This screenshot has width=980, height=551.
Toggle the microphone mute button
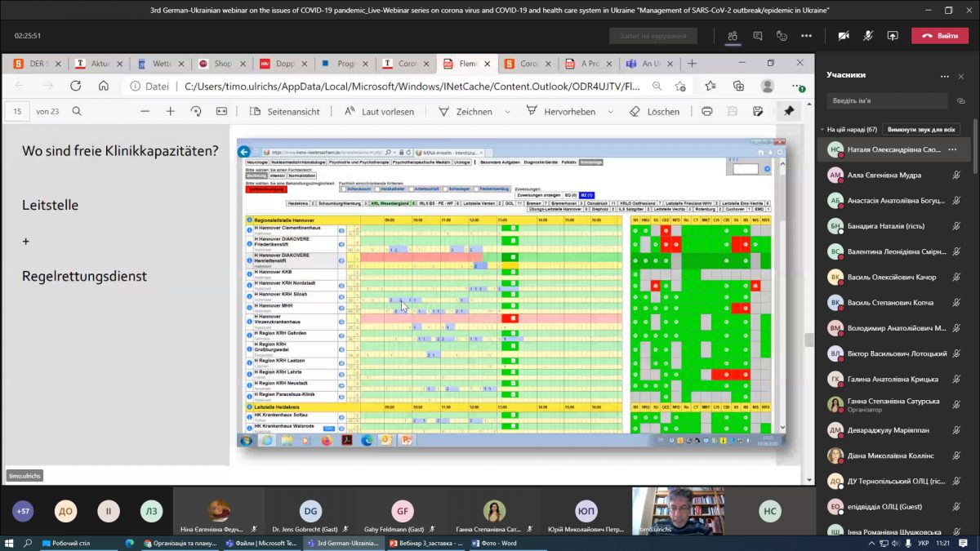coord(868,36)
